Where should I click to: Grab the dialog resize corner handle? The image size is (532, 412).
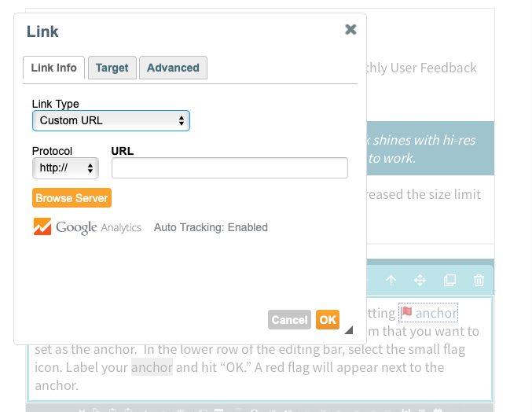coord(349,330)
